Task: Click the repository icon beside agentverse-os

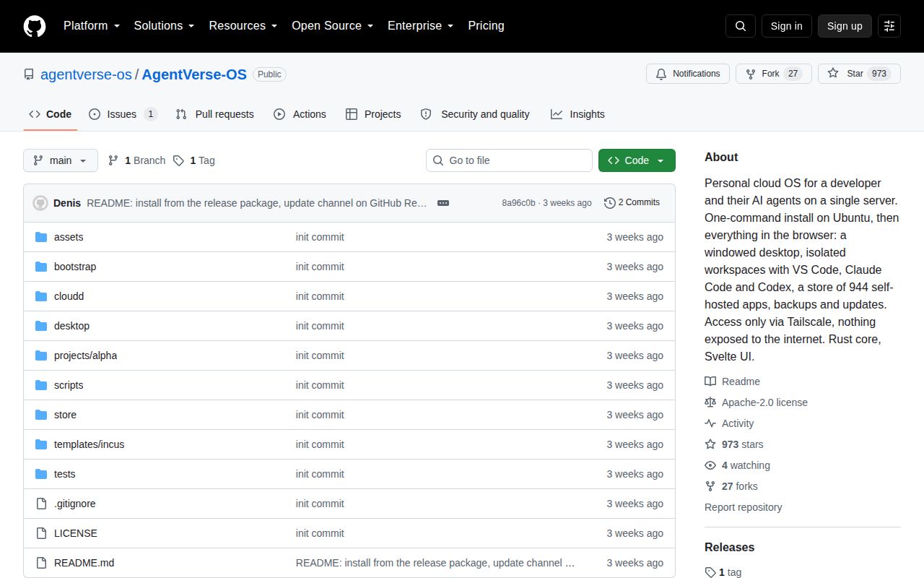Action: [29, 74]
